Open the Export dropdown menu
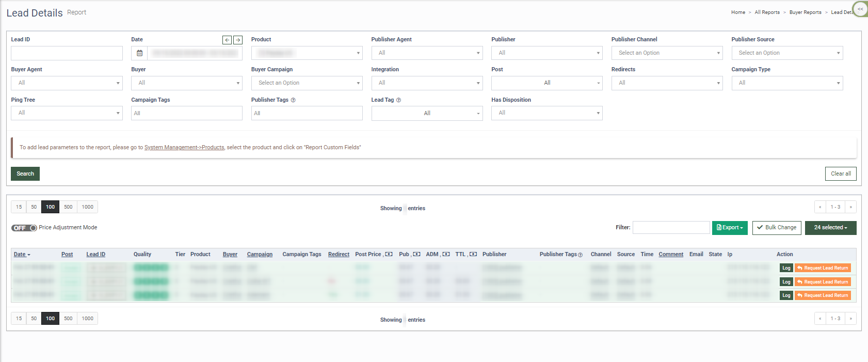The width and height of the screenshot is (868, 362). (730, 228)
